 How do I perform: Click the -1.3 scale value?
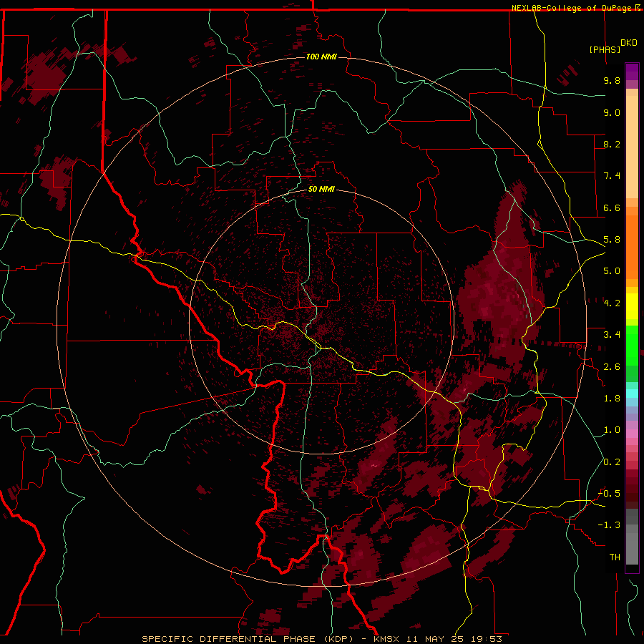coord(609,525)
